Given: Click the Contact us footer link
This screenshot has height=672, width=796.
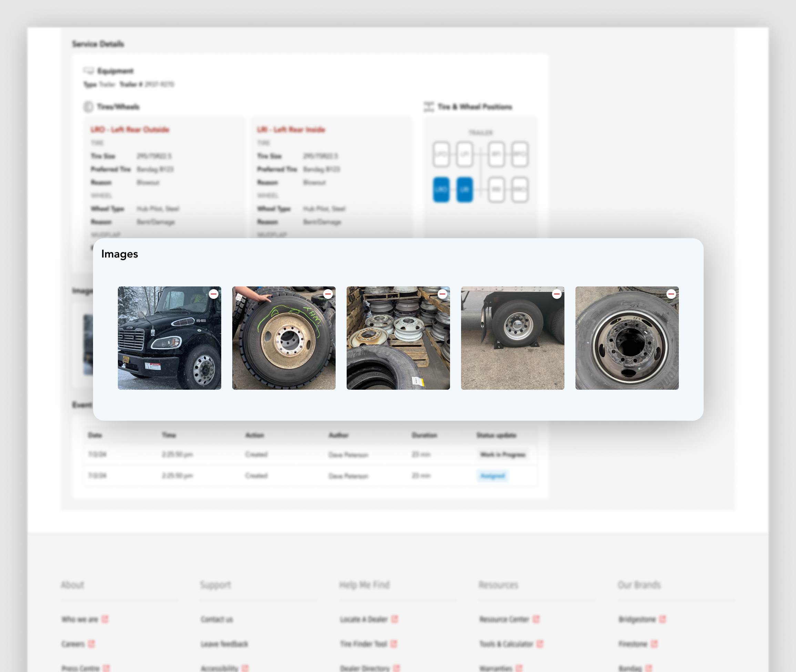Looking at the screenshot, I should pos(216,619).
